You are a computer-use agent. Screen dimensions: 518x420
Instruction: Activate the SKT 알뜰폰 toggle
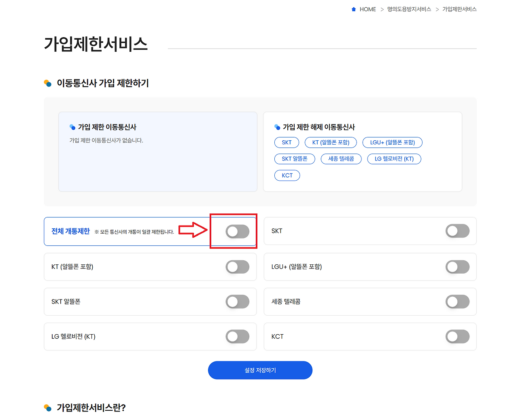click(x=238, y=302)
